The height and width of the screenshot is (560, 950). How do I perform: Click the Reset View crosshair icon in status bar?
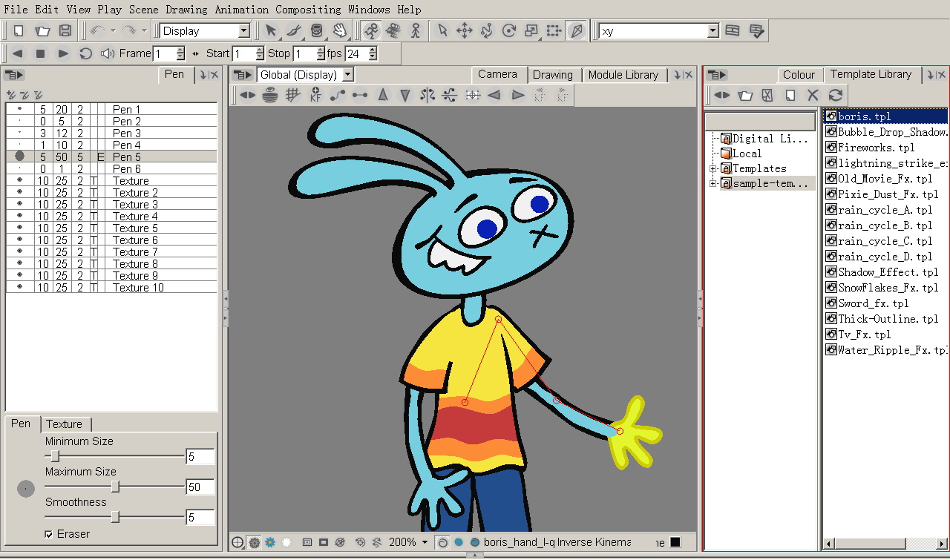[x=237, y=542]
